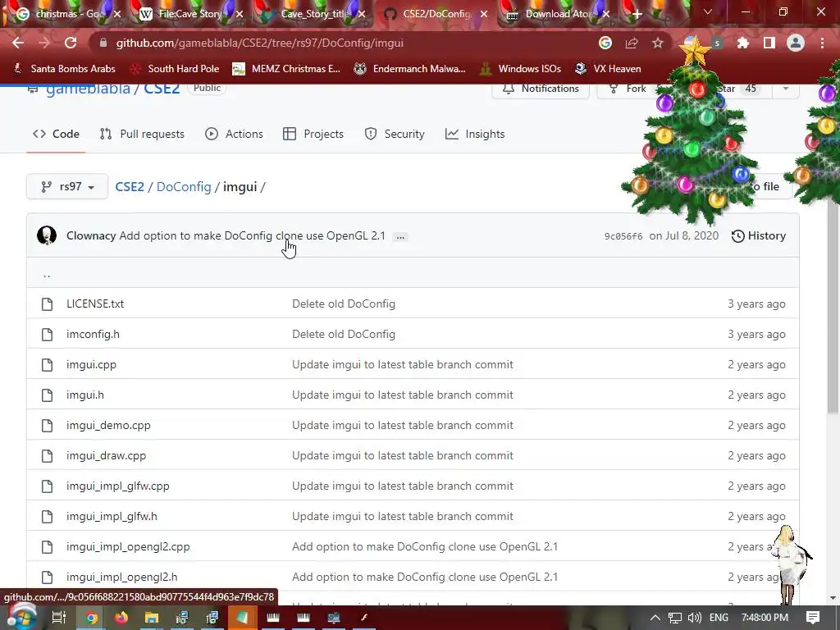
Task: Open the Pull requests tab
Action: [142, 134]
